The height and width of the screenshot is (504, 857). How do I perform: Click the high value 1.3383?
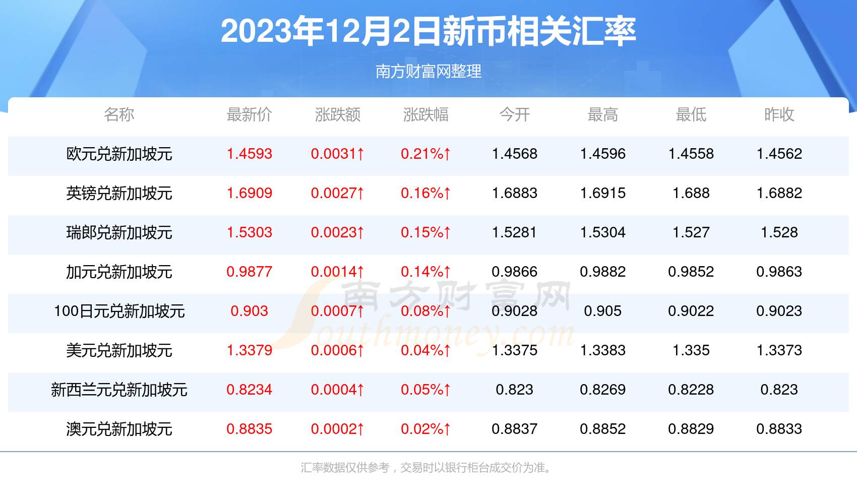point(603,350)
